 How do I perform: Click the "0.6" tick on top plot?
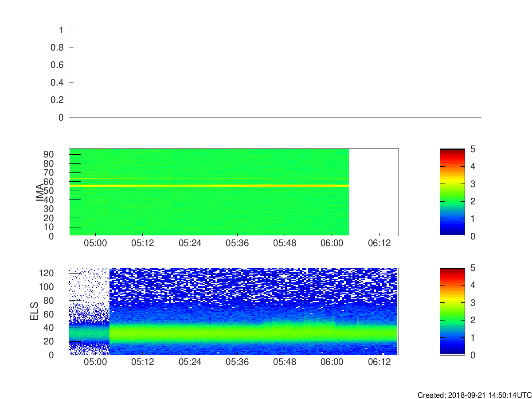(x=58, y=65)
